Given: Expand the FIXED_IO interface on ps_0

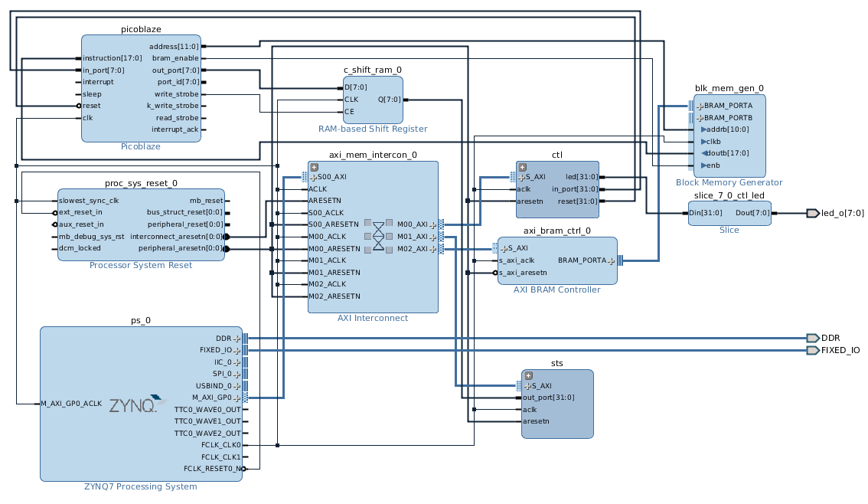Looking at the screenshot, I should [x=237, y=351].
